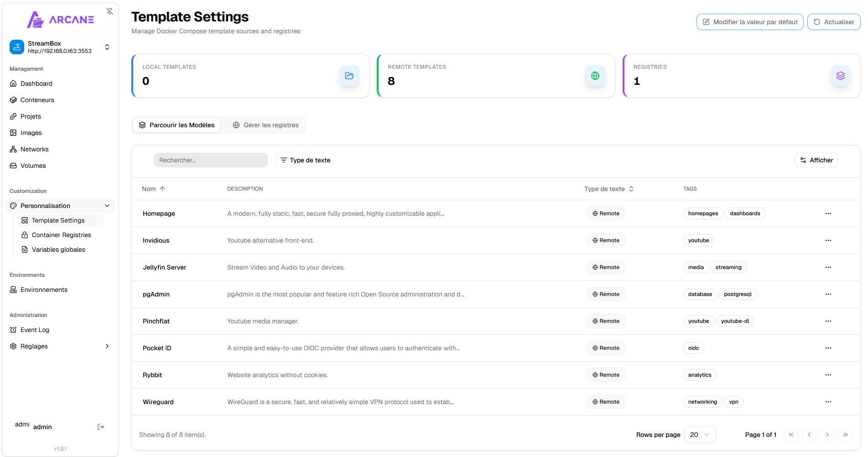Click the Remote Templates globe icon

pos(595,76)
